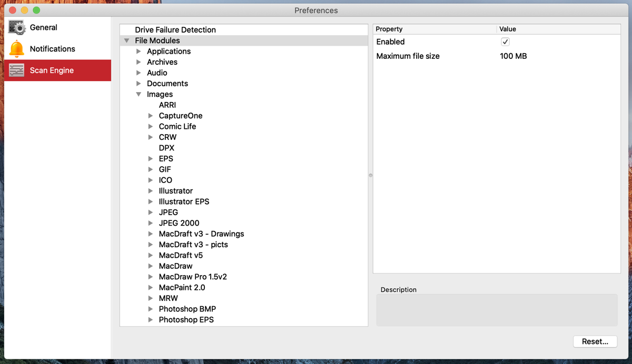Click the Property column header
The width and height of the screenshot is (632, 364).
(389, 29)
